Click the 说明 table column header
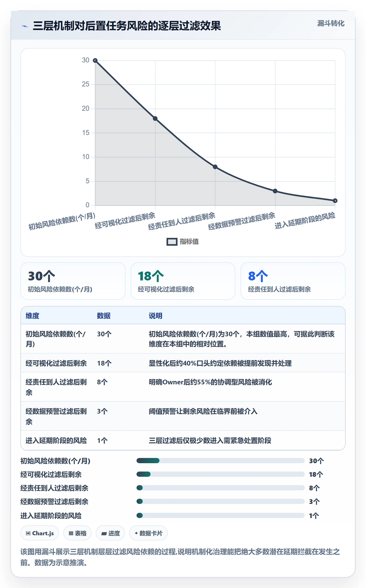The image size is (366, 588). pos(156,316)
